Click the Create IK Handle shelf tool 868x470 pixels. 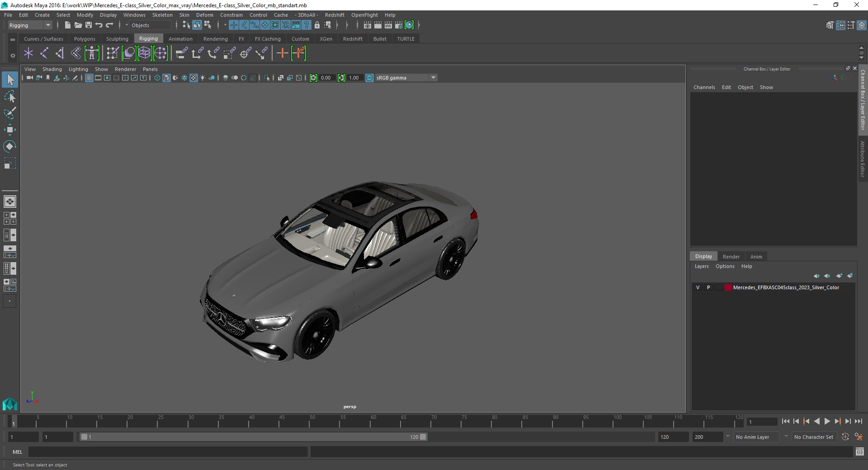[60, 53]
